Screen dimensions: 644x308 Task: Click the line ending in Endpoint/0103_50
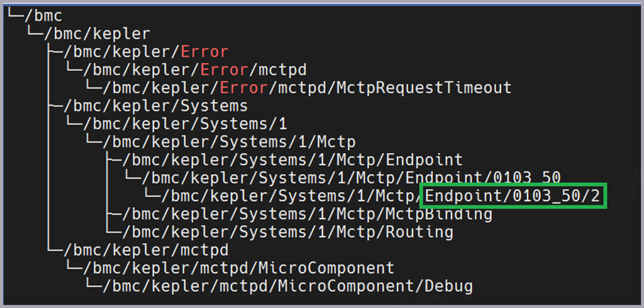coord(351,178)
